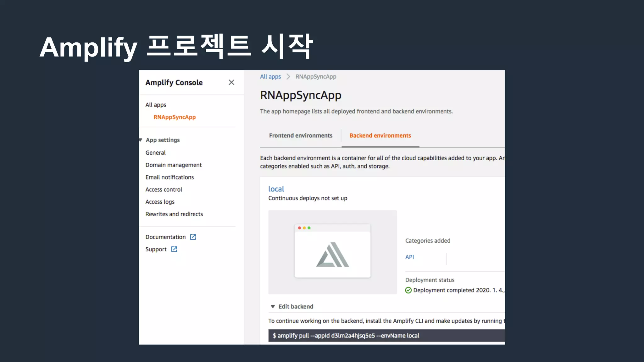
Task: Go to All apps breadcrumb link
Action: pyautogui.click(x=270, y=77)
